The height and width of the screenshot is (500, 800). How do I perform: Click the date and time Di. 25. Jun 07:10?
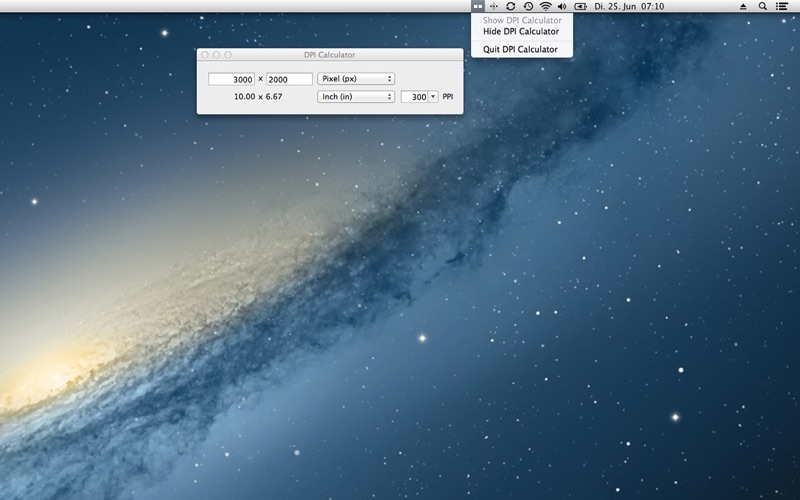(629, 6)
